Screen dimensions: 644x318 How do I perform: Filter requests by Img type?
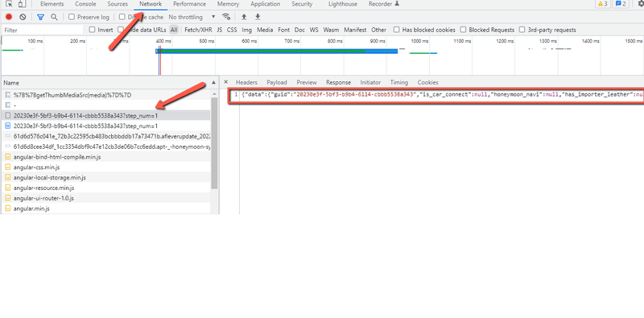tap(247, 30)
